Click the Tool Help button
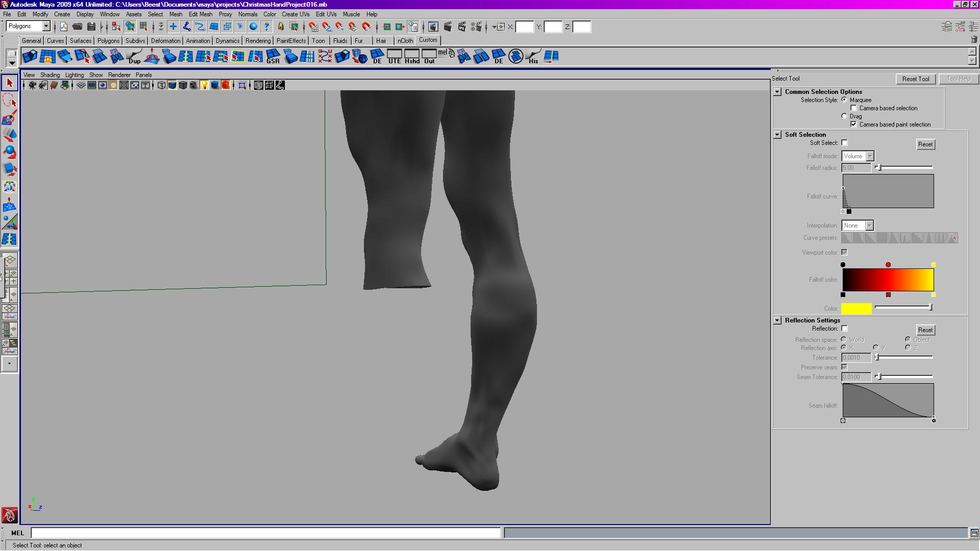This screenshot has height=551, width=980. (959, 79)
